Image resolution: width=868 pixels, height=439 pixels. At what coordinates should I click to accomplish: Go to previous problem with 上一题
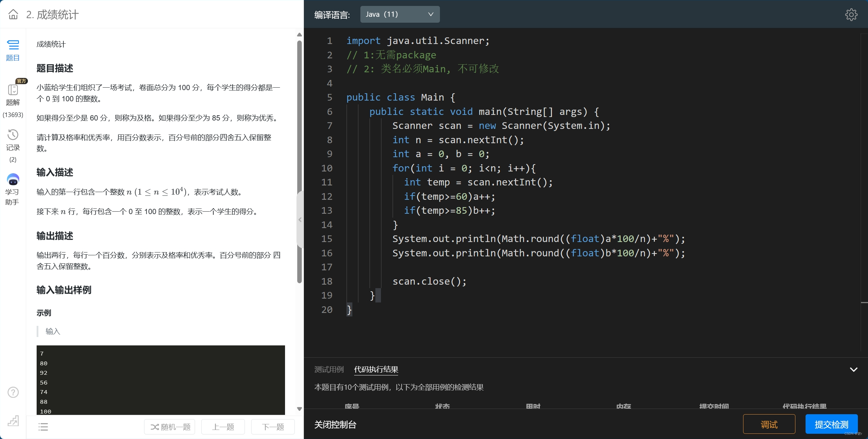pos(223,427)
